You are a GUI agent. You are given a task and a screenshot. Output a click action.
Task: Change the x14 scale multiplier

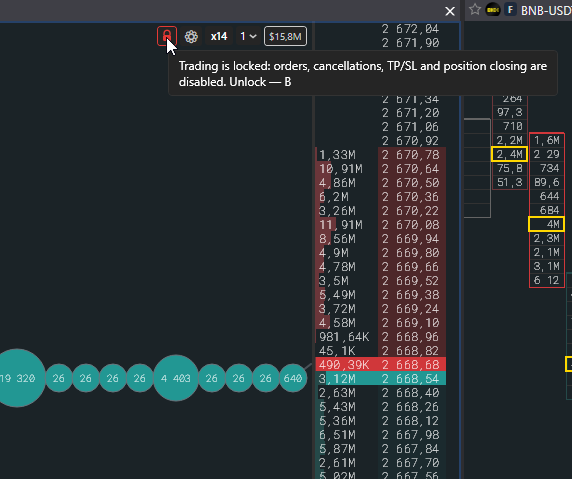pyautogui.click(x=219, y=36)
